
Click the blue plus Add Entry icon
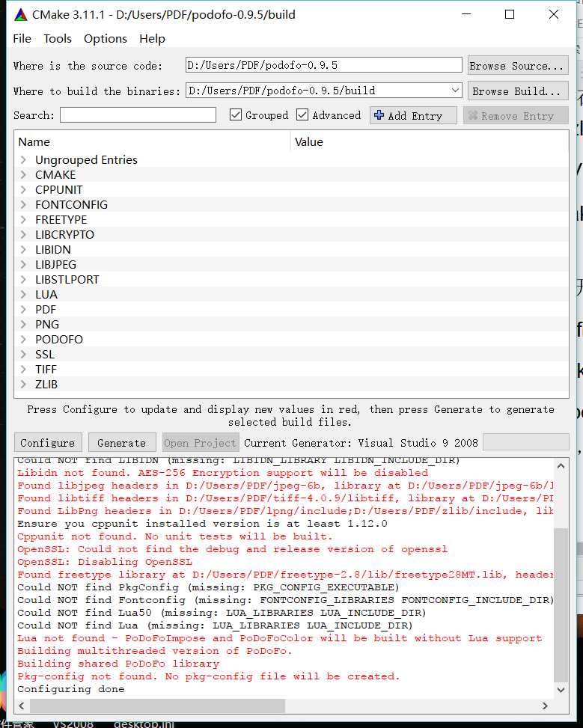[x=379, y=115]
